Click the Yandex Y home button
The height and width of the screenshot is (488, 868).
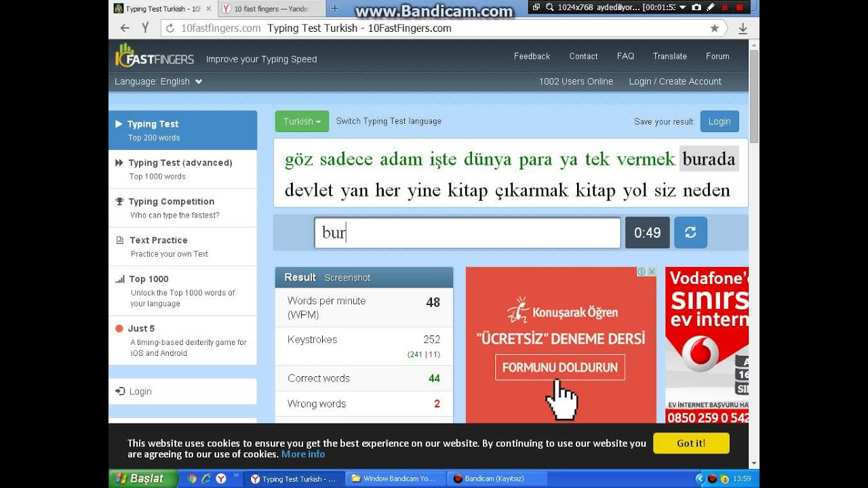pos(145,28)
